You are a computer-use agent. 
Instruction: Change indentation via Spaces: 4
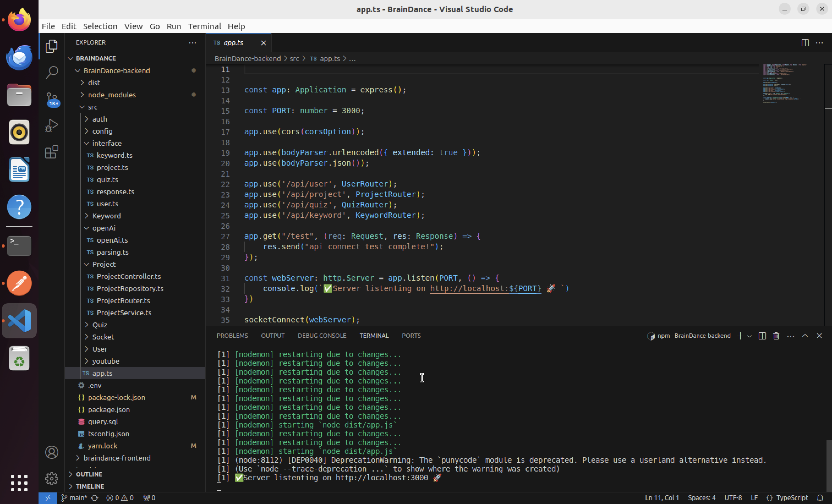[x=702, y=498]
